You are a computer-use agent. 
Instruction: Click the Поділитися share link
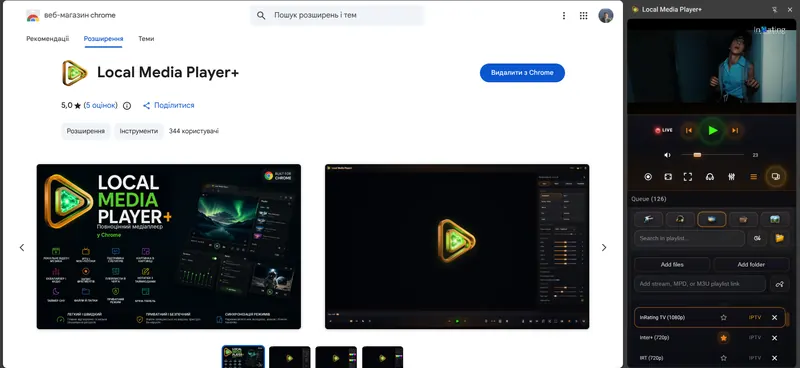coord(168,106)
